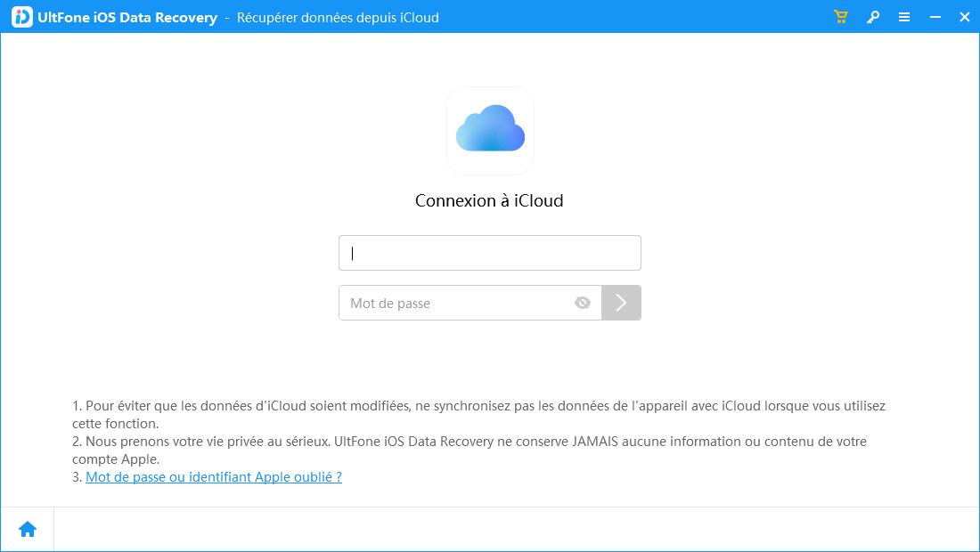980x552 pixels.
Task: Open the shopping cart to purchase UltFone
Action: tap(839, 16)
